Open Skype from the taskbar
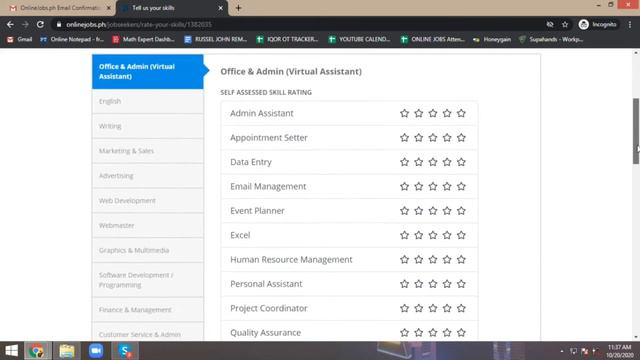Image resolution: width=640 pixels, height=360 pixels. click(x=125, y=351)
